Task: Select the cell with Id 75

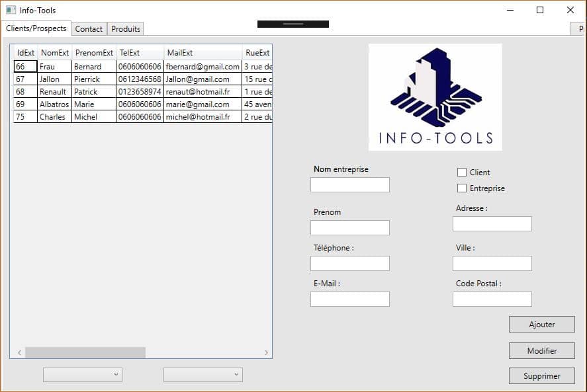Action: 25,117
